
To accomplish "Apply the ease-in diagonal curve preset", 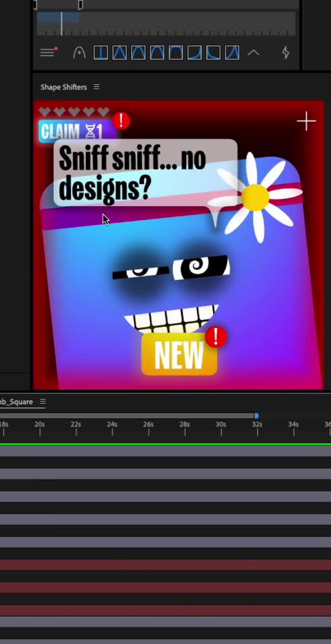I will 194,52.
